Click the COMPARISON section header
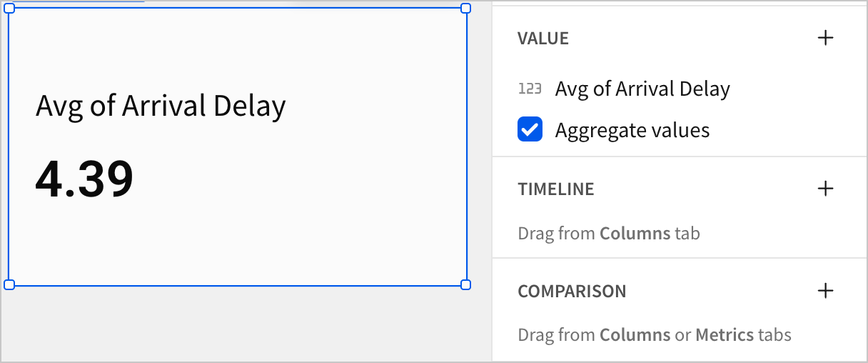Image resolution: width=868 pixels, height=363 pixels. point(572,292)
